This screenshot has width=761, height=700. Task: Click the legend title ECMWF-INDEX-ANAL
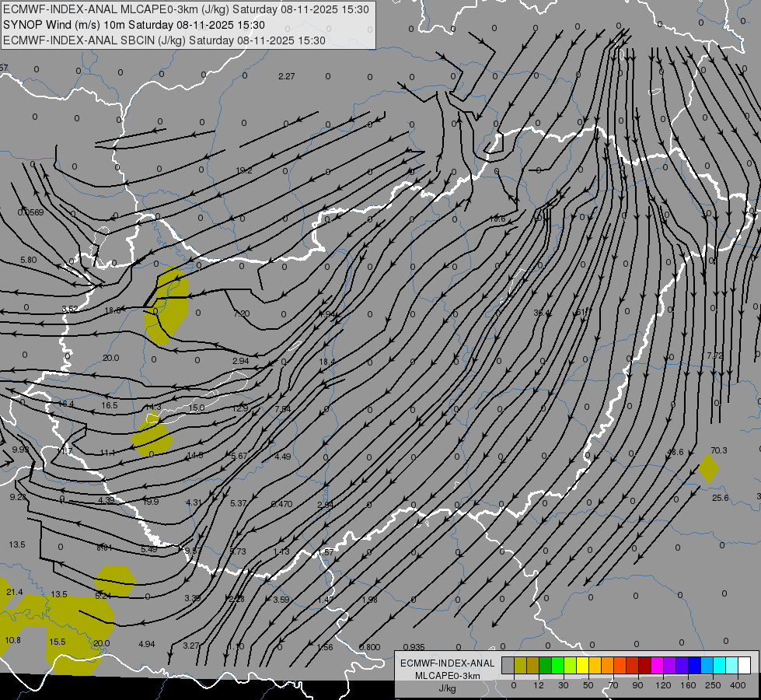[x=447, y=663]
